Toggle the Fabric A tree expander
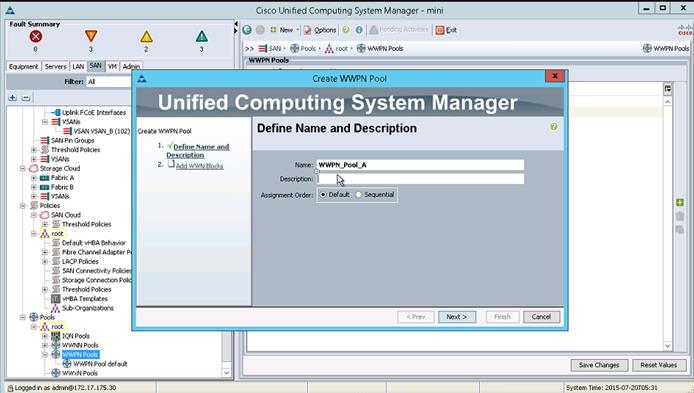 [34, 177]
